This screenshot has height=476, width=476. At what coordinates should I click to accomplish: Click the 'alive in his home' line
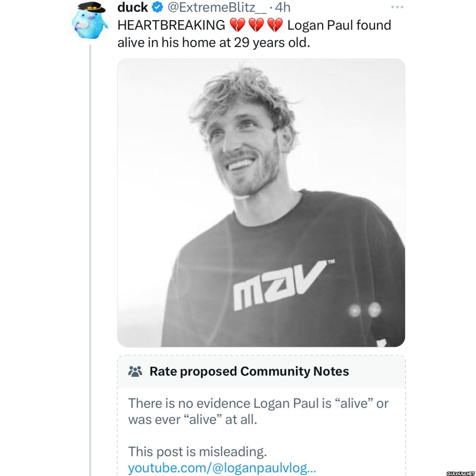(214, 43)
